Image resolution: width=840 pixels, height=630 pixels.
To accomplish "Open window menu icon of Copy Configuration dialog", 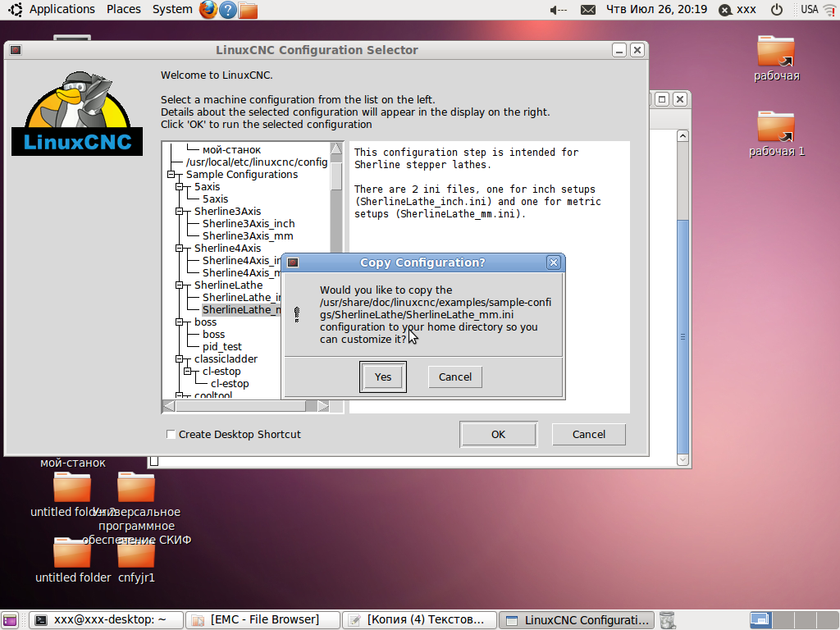I will [x=293, y=262].
